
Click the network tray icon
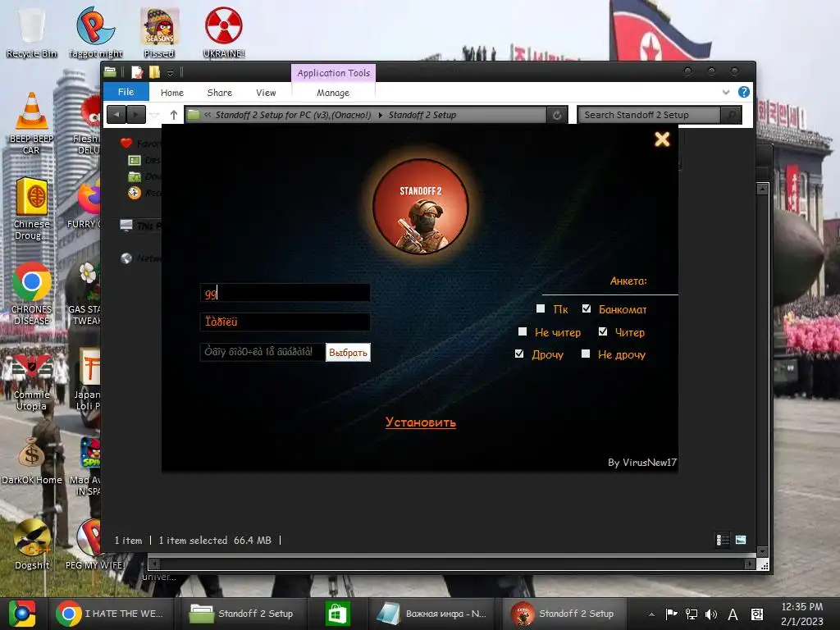pyautogui.click(x=691, y=614)
